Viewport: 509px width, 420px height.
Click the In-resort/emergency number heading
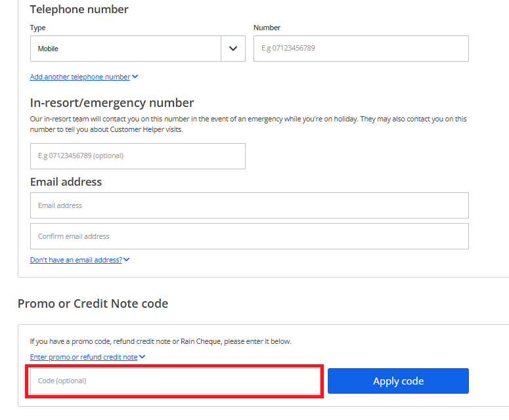112,103
